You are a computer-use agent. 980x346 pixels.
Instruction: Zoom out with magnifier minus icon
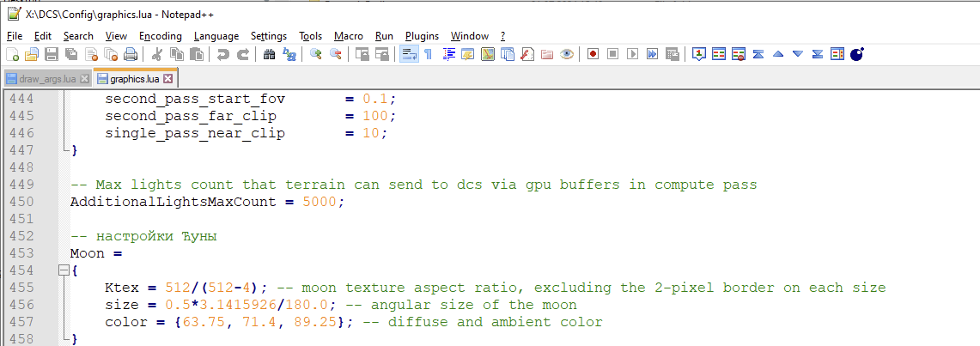tap(336, 54)
